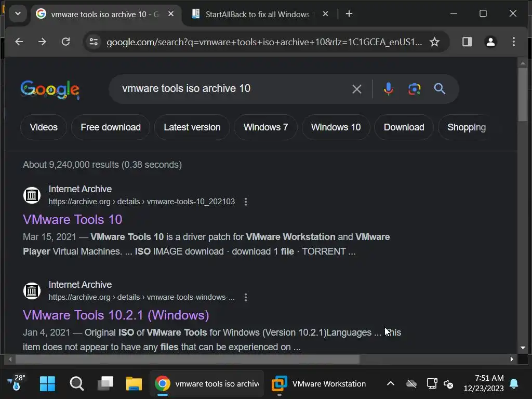Select the Download filter chip
532x399 pixels.
pos(404,127)
